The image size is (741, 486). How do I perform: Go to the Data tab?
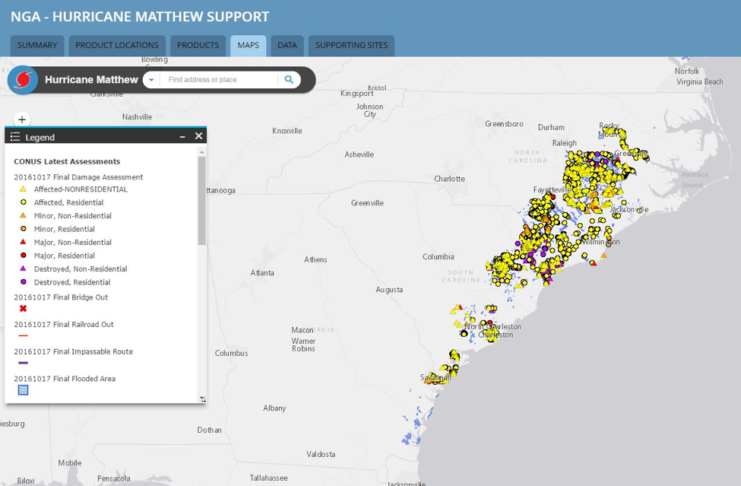[287, 45]
